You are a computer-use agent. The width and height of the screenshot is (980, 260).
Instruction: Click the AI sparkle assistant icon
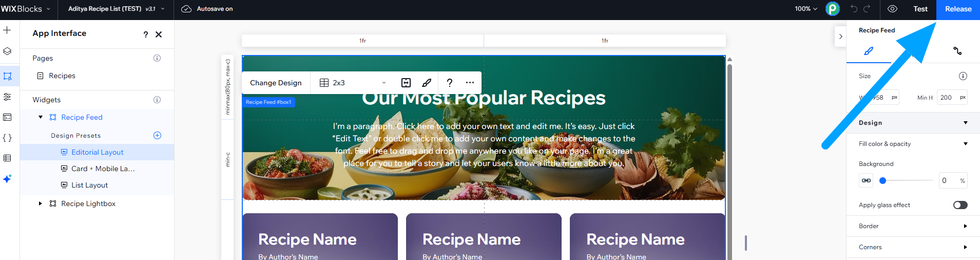click(7, 179)
